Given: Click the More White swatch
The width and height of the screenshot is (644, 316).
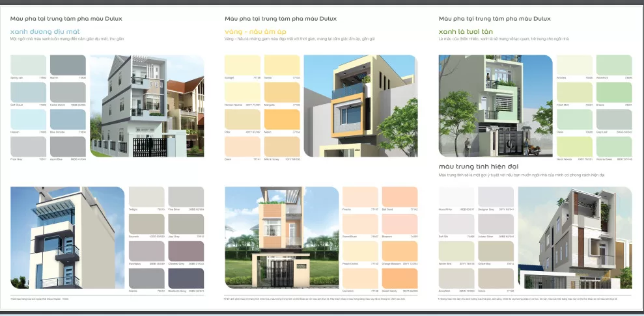Looking at the screenshot, I should 456,197.
